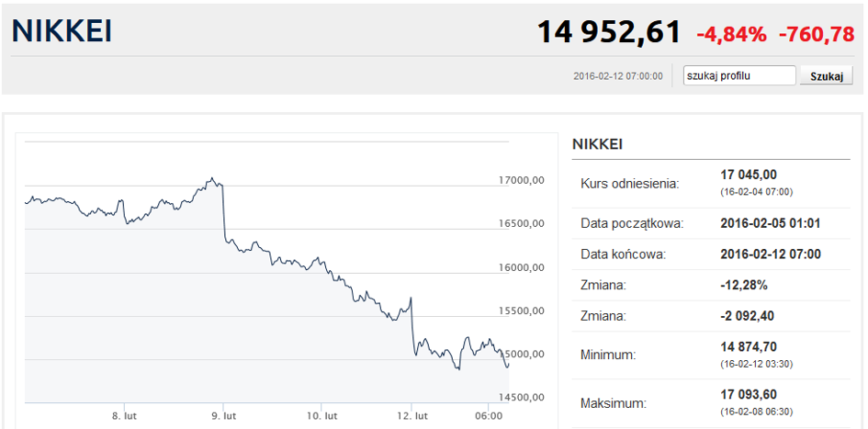Image resolution: width=868 pixels, height=429 pixels.
Task: Click the "10. lut" date on chart axis
Action: click(321, 416)
